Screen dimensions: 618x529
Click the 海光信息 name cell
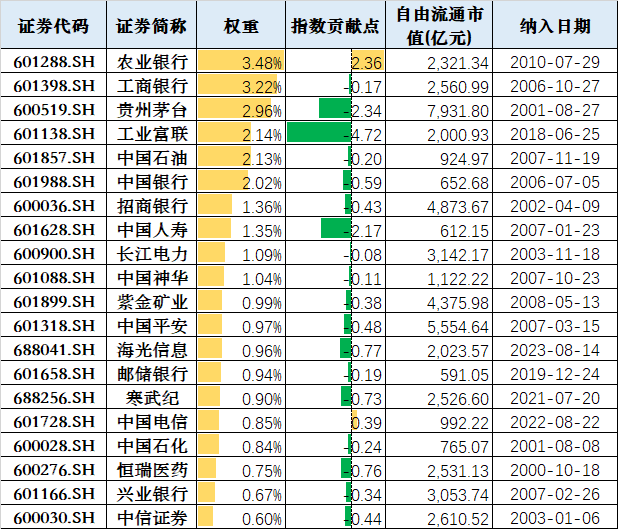pos(151,349)
